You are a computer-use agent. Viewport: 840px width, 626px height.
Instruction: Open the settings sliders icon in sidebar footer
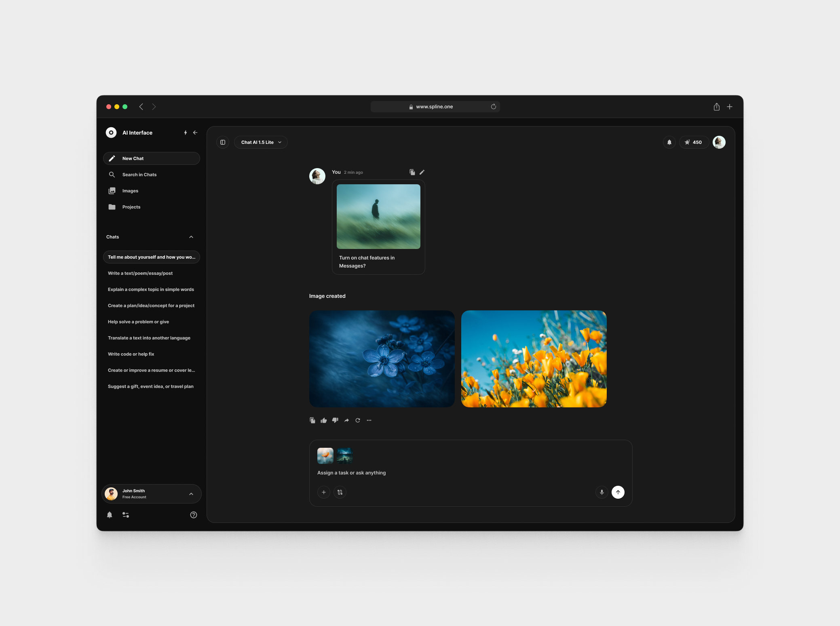coord(126,515)
